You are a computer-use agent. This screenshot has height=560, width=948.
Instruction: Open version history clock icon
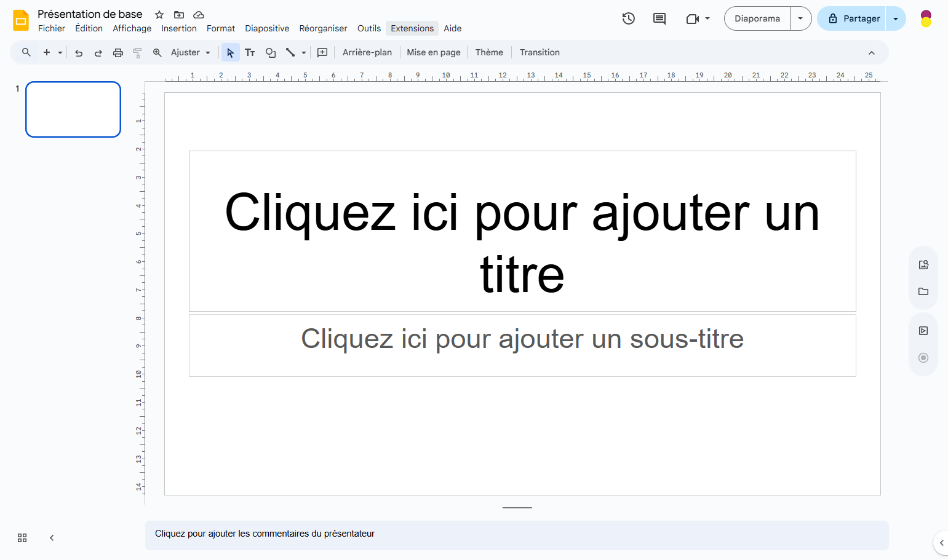point(628,18)
